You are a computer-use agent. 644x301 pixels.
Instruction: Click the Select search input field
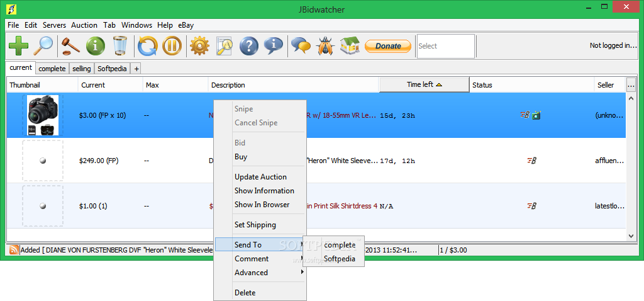446,46
